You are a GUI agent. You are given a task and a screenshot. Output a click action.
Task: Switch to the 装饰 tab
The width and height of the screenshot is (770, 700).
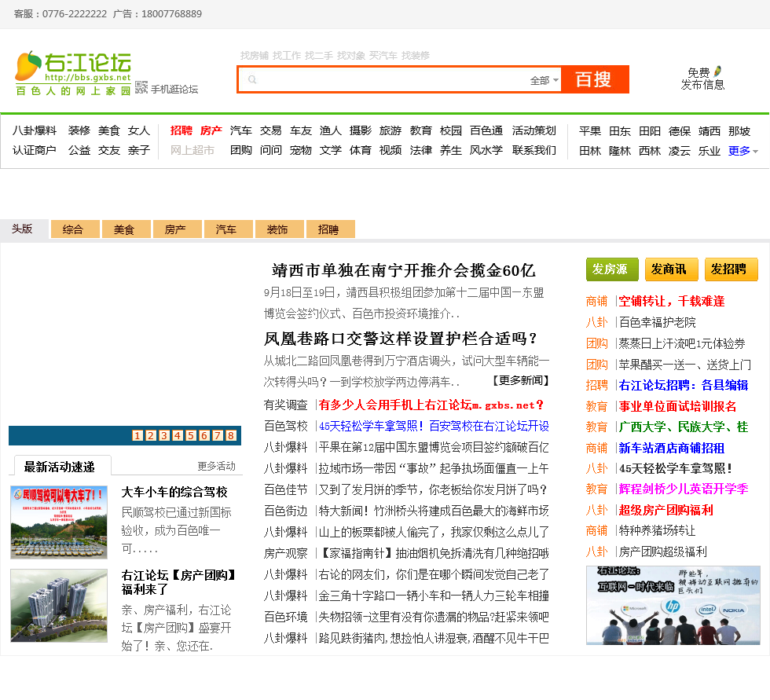coord(277,229)
